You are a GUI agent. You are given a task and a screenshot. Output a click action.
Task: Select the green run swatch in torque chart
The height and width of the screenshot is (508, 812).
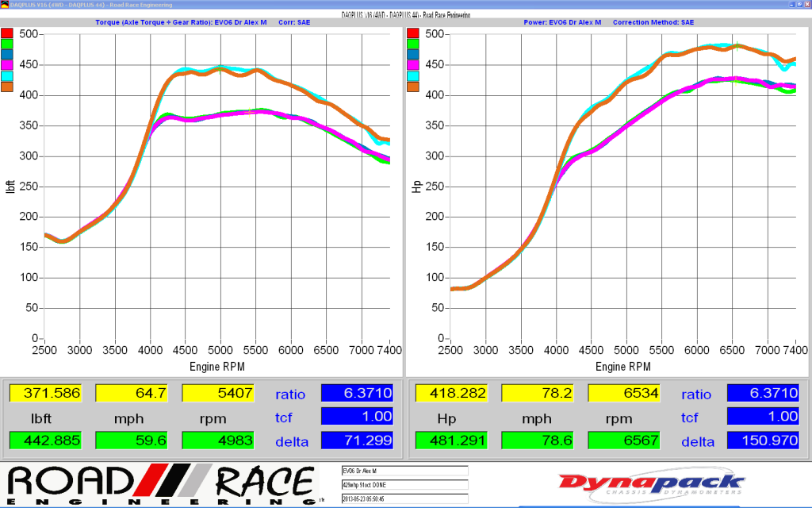click(x=6, y=44)
